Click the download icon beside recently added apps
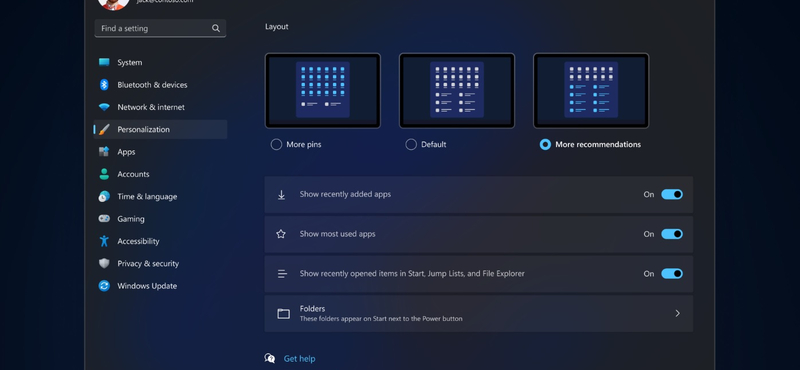Screen dimensions: 800x370 pyautogui.click(x=281, y=194)
